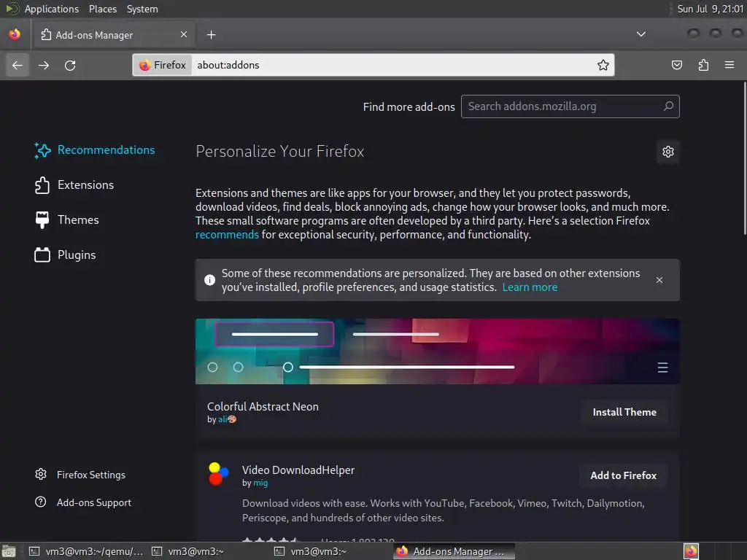The height and width of the screenshot is (560, 747).
Task: Click the show desktop icon in bottom panel
Action: click(x=9, y=551)
